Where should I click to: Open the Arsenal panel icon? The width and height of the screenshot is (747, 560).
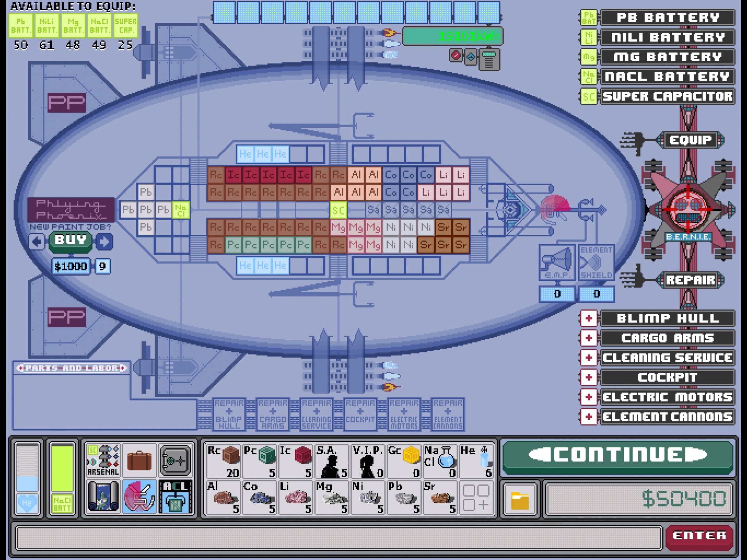click(103, 460)
